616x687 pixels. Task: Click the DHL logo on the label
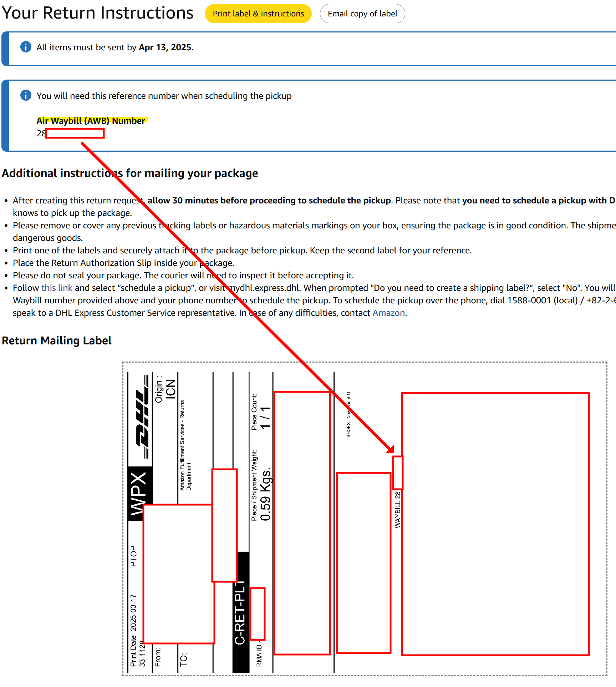tap(143, 416)
